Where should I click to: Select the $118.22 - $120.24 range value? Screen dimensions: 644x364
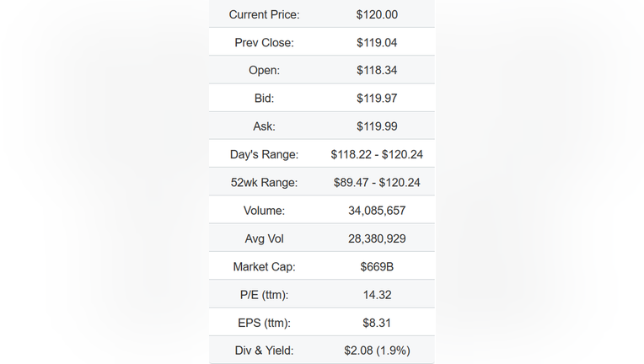pos(377,155)
